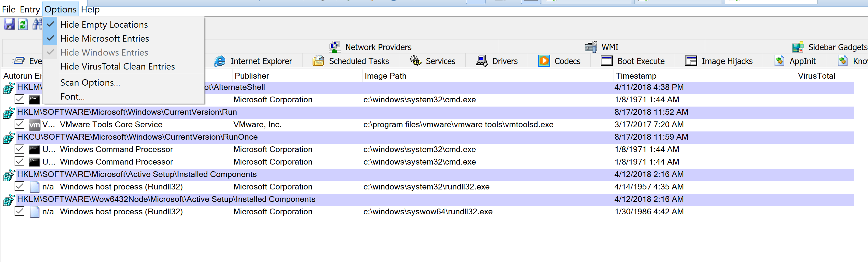Click the Refresh toolbar icon
The height and width of the screenshot is (262, 868).
coord(23,24)
